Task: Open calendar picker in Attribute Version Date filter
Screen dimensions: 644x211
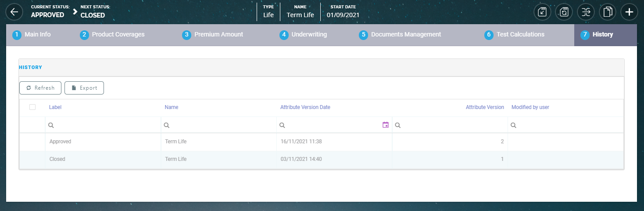Action: tap(386, 125)
